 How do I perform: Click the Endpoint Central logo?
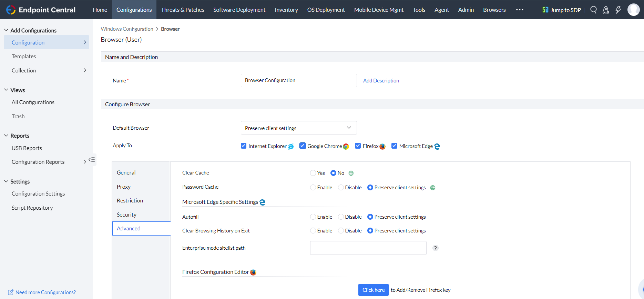[x=41, y=10]
